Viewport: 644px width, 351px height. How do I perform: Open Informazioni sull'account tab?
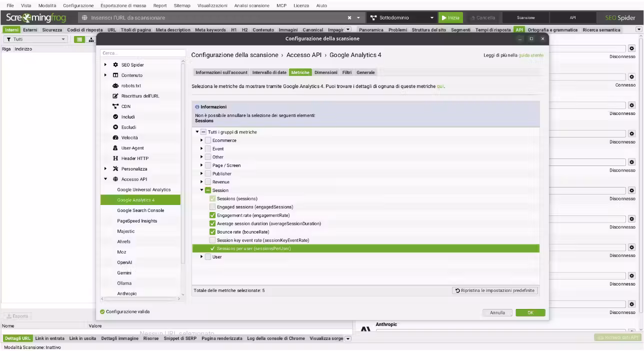coord(221,72)
